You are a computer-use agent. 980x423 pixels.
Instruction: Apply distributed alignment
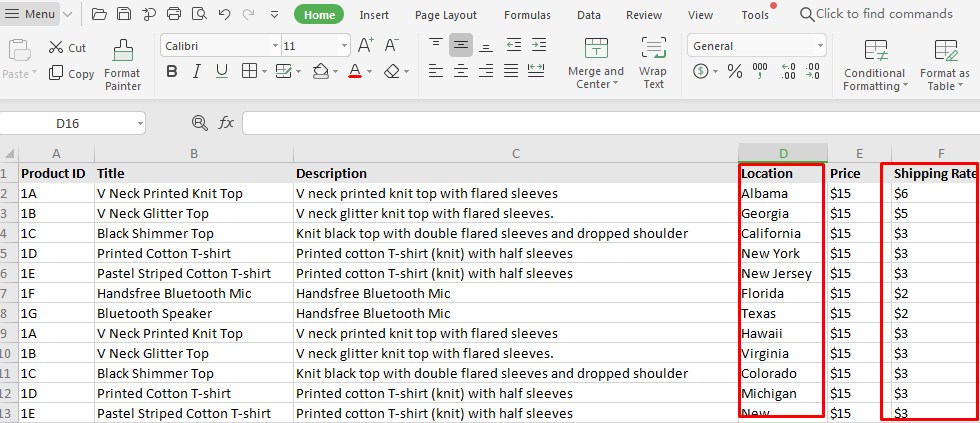536,71
